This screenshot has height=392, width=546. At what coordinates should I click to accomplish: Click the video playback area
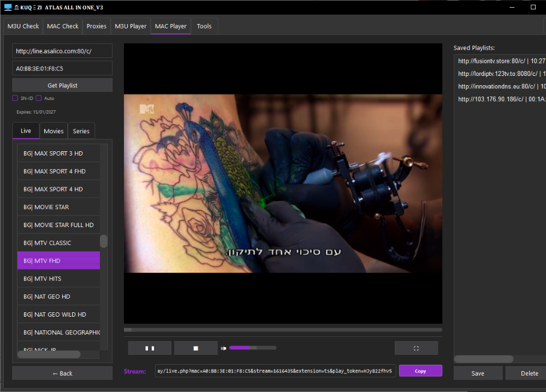click(283, 183)
